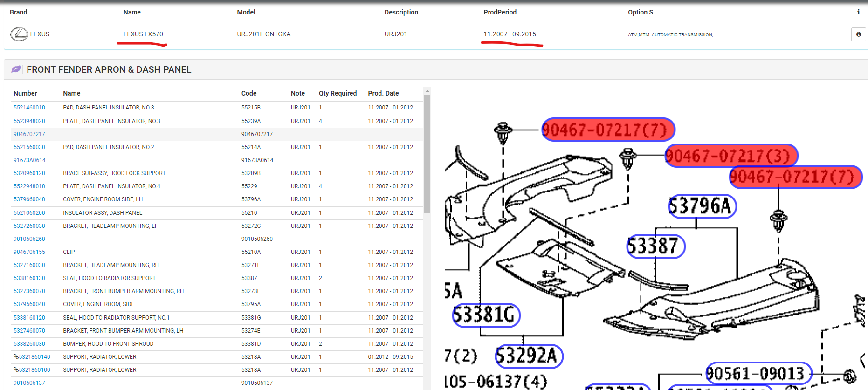Select diagram callout 53292A
The width and height of the screenshot is (868, 390).
(529, 356)
